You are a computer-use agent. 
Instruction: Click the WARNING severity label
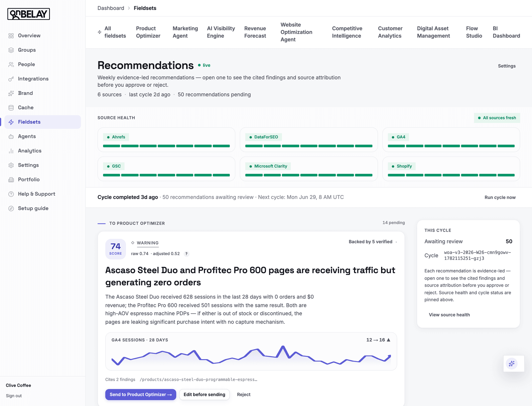click(x=148, y=243)
